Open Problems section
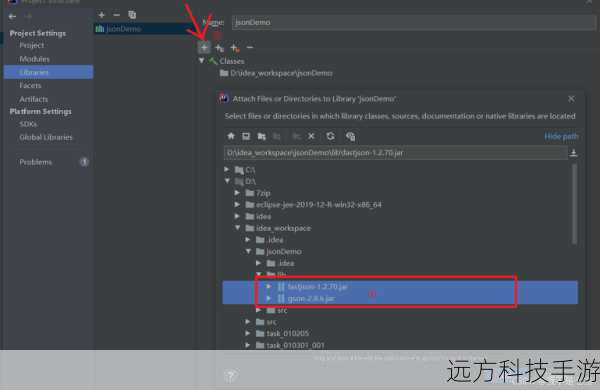 pyautogui.click(x=36, y=162)
